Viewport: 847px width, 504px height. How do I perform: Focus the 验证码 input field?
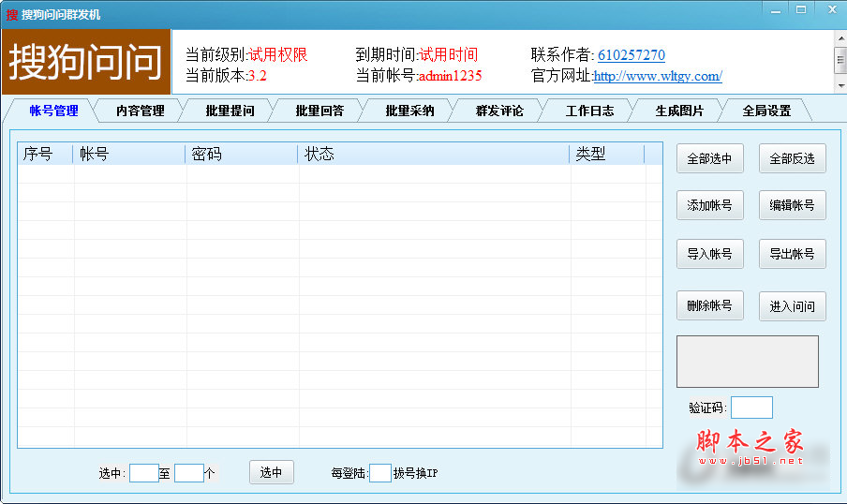tap(751, 408)
